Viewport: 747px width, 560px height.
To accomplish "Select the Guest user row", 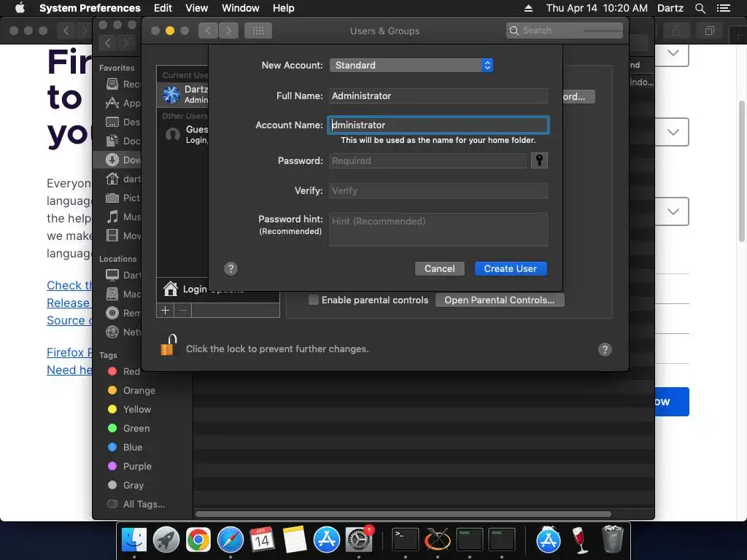I will pos(183,134).
